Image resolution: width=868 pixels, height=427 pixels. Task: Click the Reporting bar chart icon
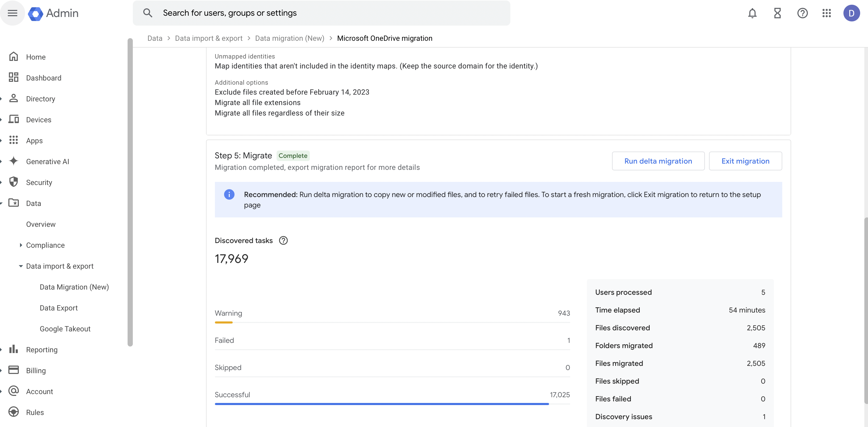[14, 349]
